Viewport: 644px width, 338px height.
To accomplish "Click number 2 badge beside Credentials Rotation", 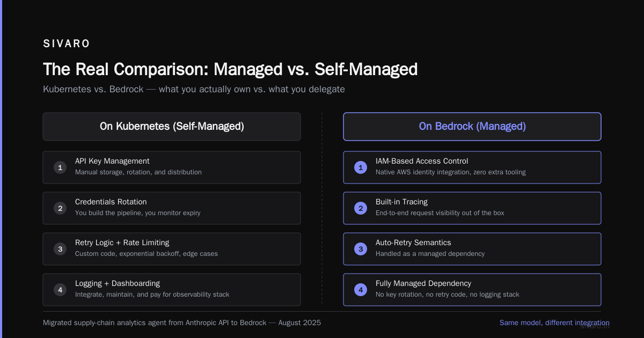I will (x=60, y=208).
